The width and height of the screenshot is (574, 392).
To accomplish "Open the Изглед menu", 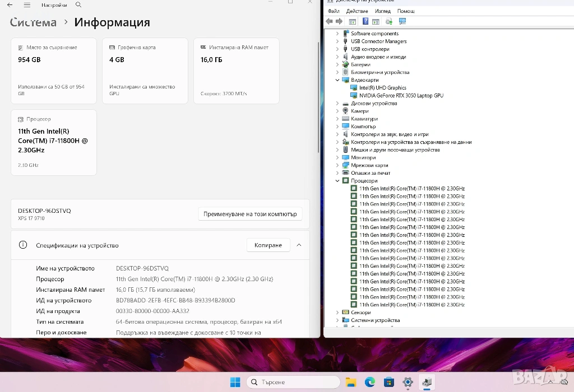I will coord(383,11).
